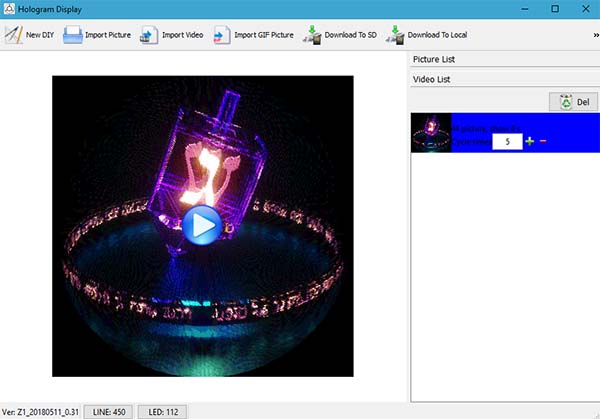The image size is (600, 419).
Task: Click the Download To SD label
Action: (x=351, y=35)
